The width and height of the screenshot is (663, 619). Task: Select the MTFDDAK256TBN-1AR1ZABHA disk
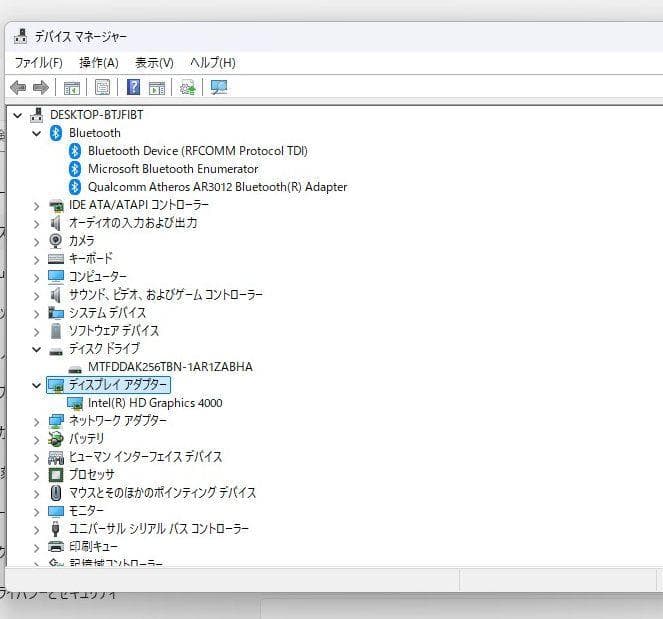pyautogui.click(x=170, y=367)
